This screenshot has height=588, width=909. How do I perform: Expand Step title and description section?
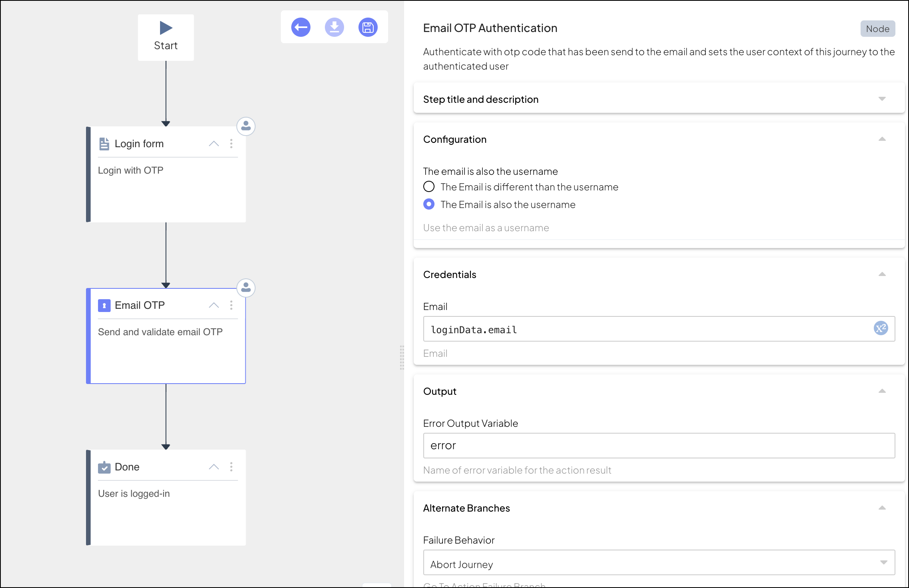coord(882,99)
